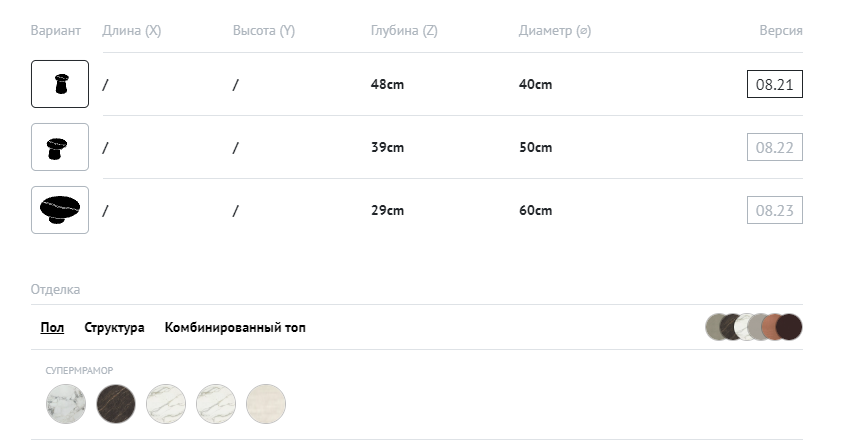The image size is (864, 447).
Task: Pick the cream beige marble swatch
Action: 266,404
